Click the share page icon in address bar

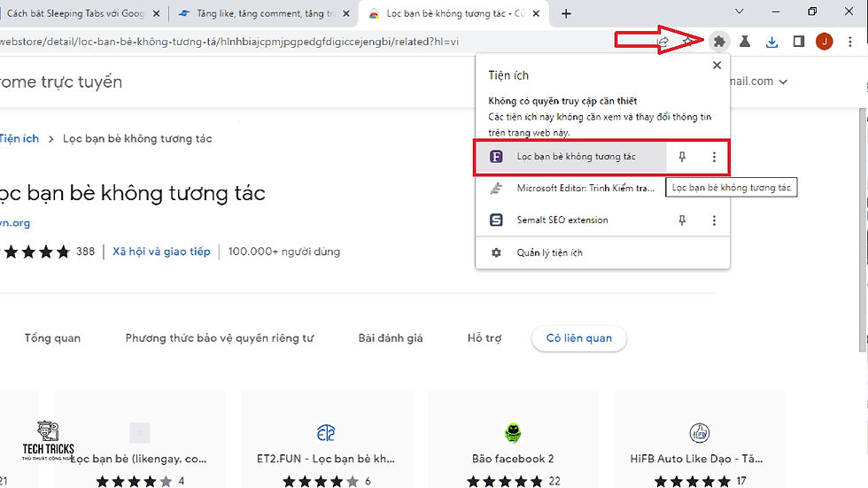coord(663,42)
